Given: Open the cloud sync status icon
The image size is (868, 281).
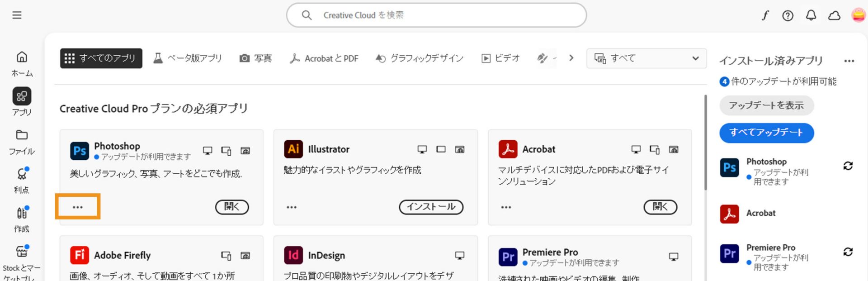Looking at the screenshot, I should point(834,16).
